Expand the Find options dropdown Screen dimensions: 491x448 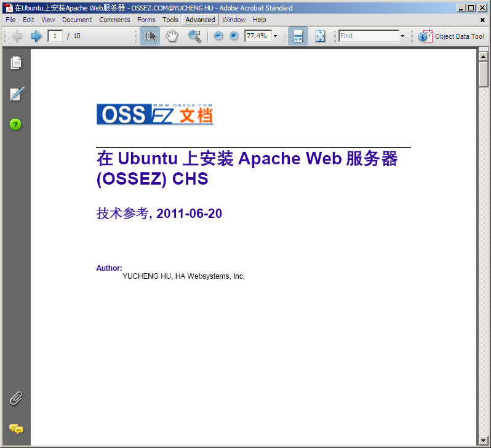(402, 36)
